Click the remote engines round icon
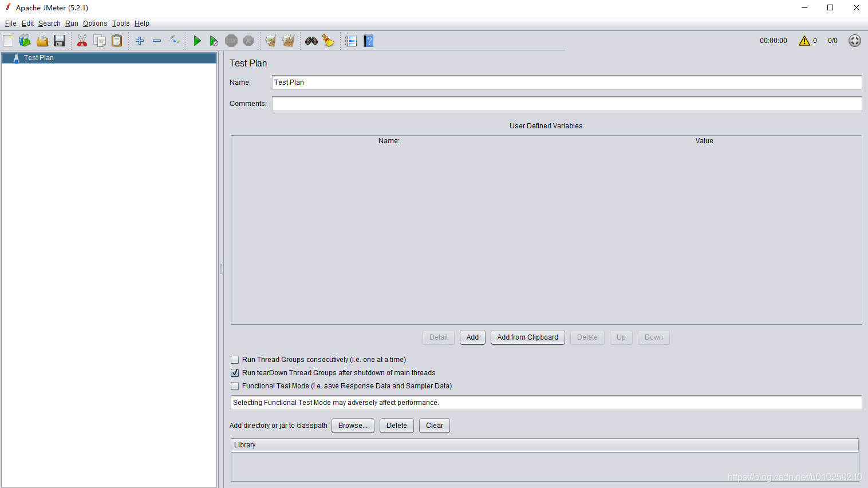Screen dimensions: 868x488 (x=855, y=41)
